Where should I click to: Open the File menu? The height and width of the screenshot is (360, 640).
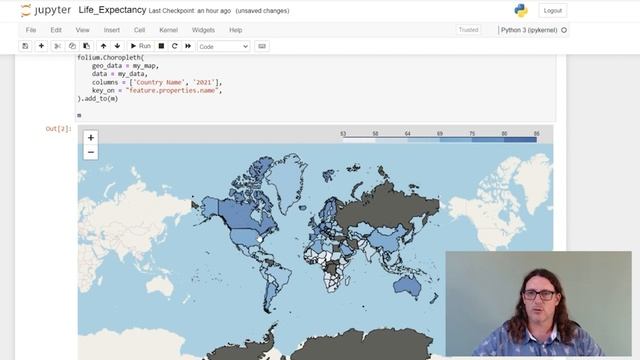pos(31,30)
